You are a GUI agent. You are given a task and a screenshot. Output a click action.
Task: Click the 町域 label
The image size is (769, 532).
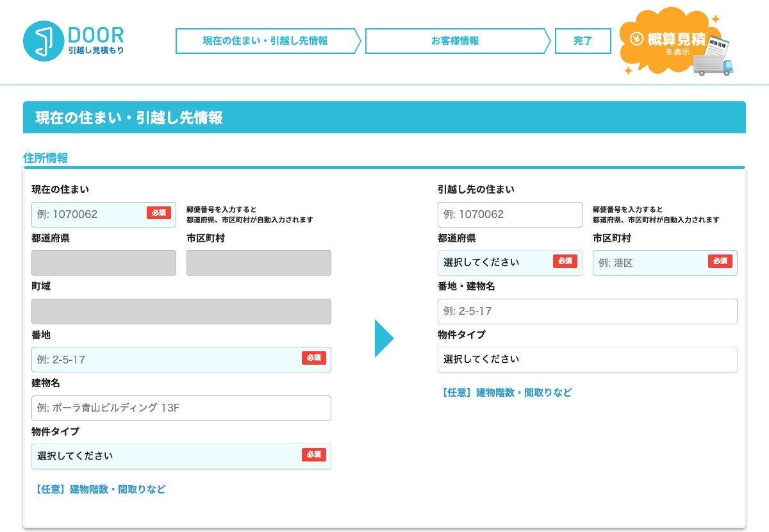click(41, 286)
